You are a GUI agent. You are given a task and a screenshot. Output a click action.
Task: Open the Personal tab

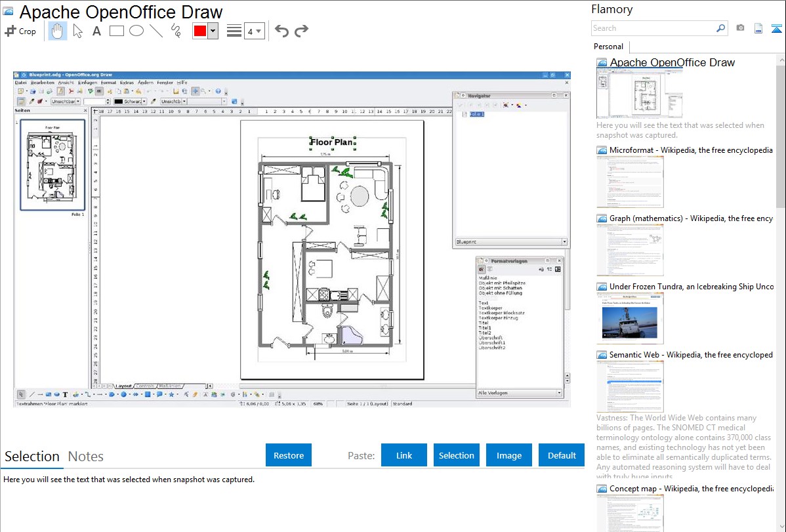[x=609, y=47]
